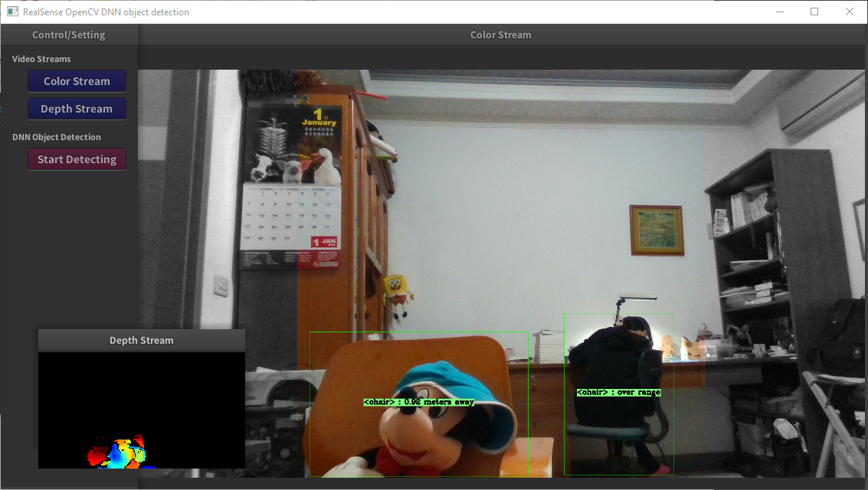Click the Video Streams section label

click(41, 59)
